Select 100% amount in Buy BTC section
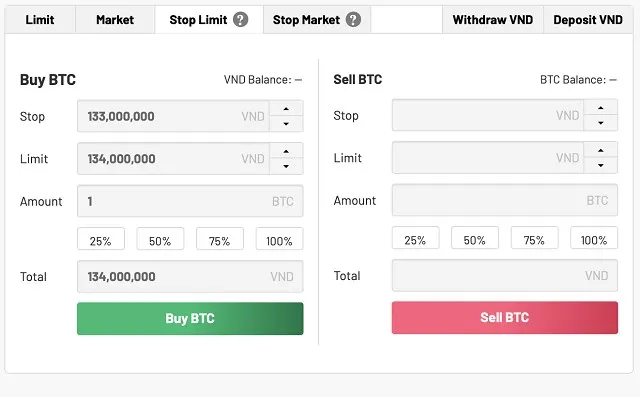The image size is (640, 397). coord(280,239)
